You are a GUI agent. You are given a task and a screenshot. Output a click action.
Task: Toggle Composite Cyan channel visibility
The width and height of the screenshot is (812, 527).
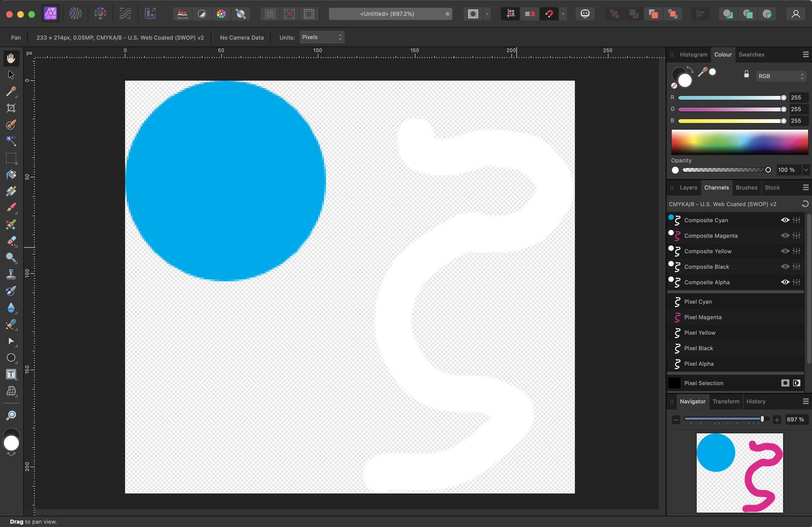pos(785,220)
